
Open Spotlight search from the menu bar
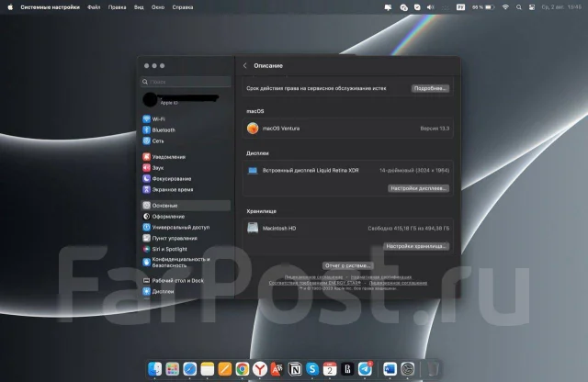click(518, 7)
